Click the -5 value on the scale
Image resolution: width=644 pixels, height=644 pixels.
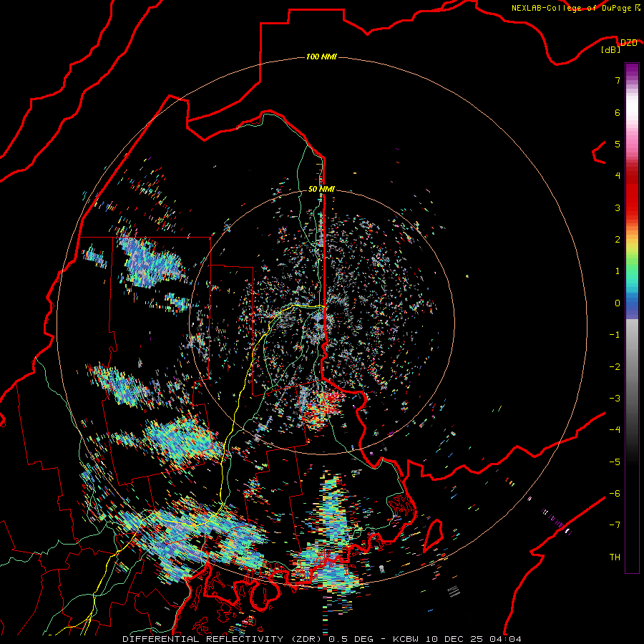click(615, 462)
